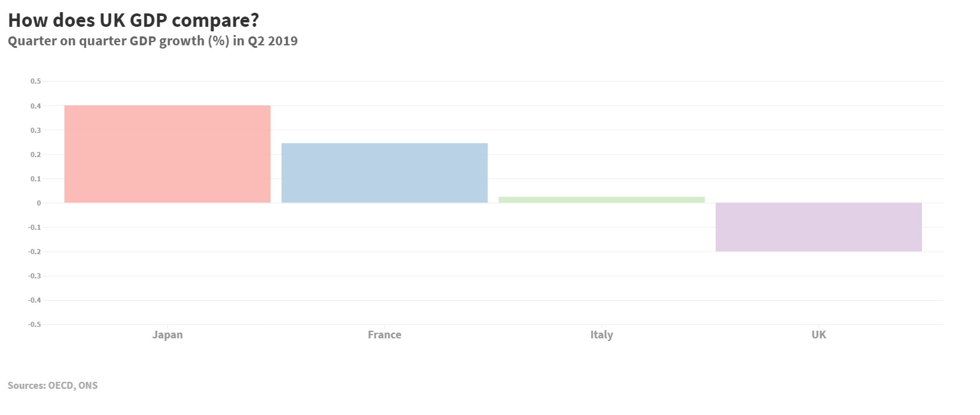Click the -0.2 y-axis tick label
The image size is (980, 415).
coord(34,252)
